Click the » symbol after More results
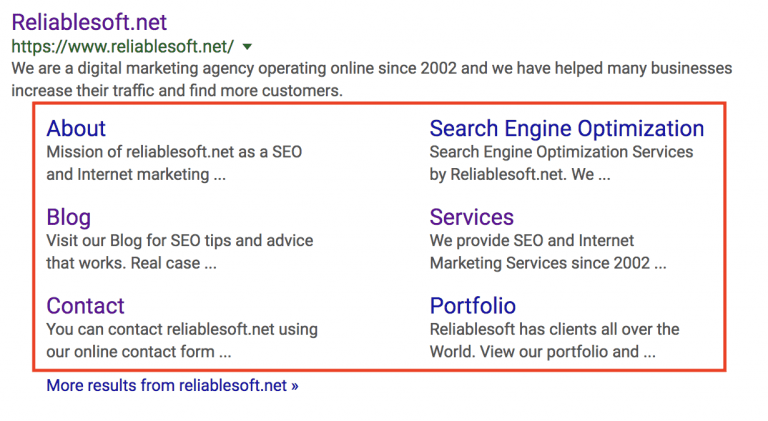Viewport: 768px width, 421px height. (x=294, y=385)
